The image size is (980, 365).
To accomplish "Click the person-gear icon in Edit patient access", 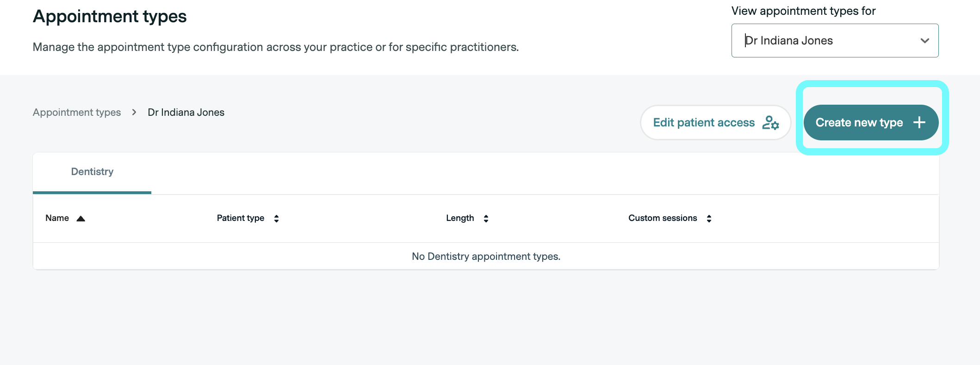I will 770,123.
